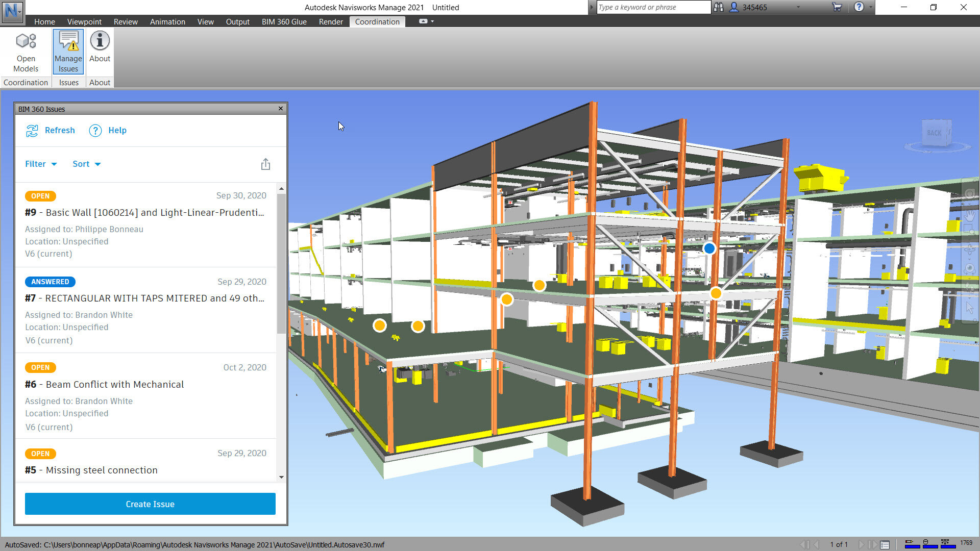This screenshot has width=980, height=551.
Task: Open the About dialog for Coordination
Action: [x=100, y=49]
